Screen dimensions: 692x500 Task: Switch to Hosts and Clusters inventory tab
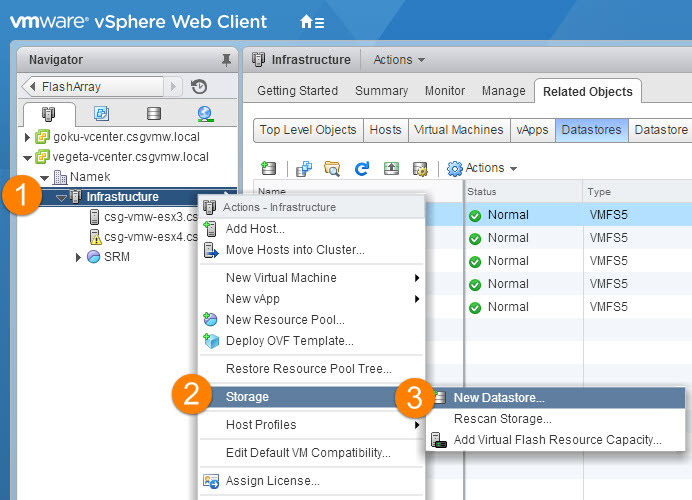pos(49,114)
